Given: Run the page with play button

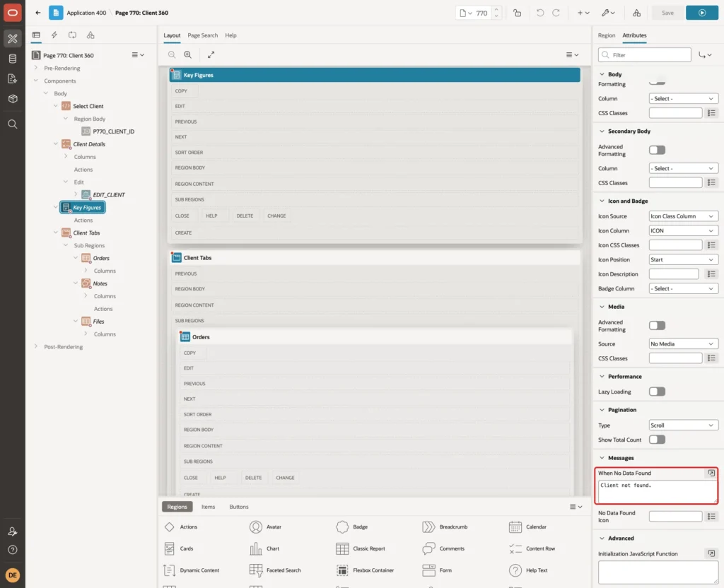Looking at the screenshot, I should [x=702, y=13].
